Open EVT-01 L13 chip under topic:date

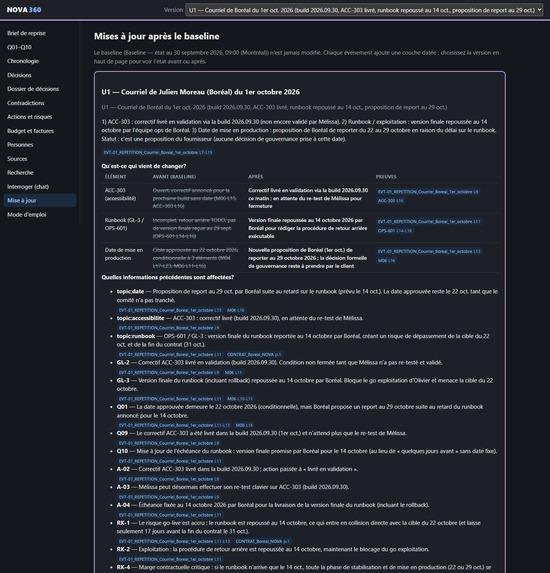coord(170,310)
